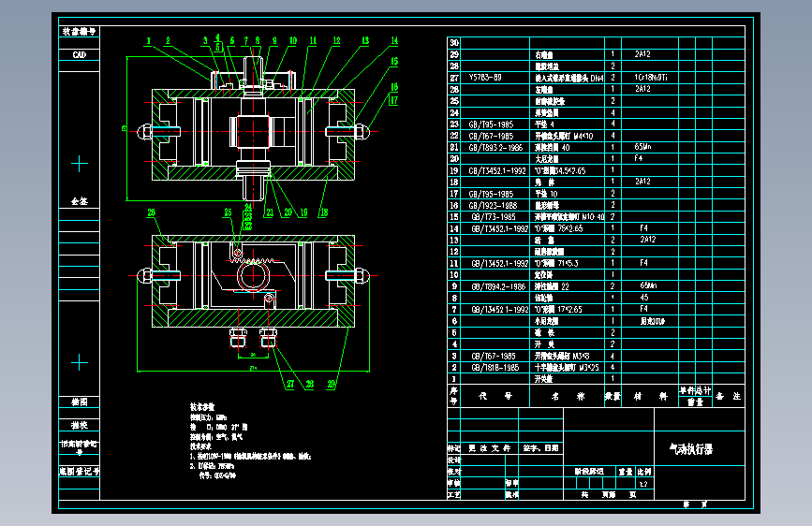812x526 pixels.
Task: Select the 左端盖 name in row 26
Action: pos(544,89)
